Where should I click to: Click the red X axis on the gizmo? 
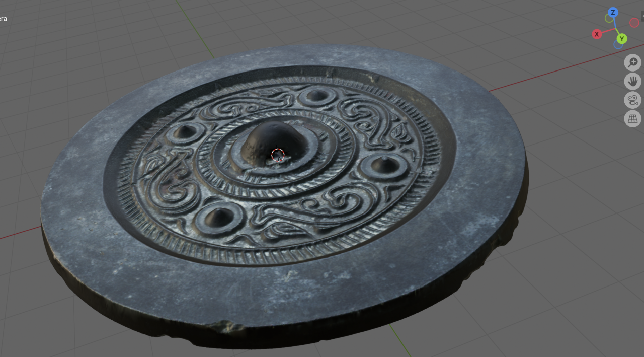pos(597,34)
